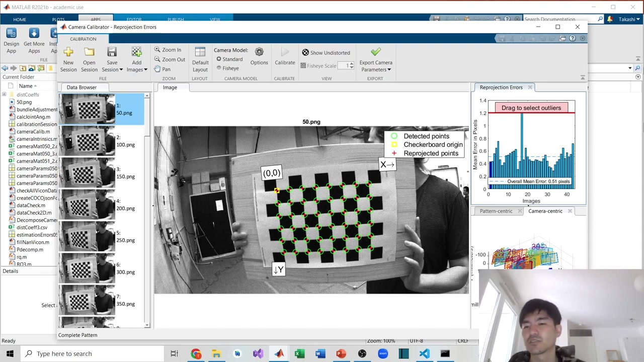Viewport: 644px width, 362px height.
Task: Open Word from taskbar
Action: 320,353
